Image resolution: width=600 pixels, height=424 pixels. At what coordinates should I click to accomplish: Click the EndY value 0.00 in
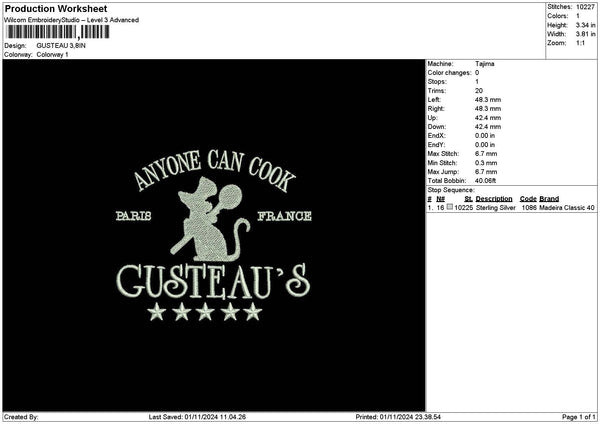pyautogui.click(x=485, y=145)
